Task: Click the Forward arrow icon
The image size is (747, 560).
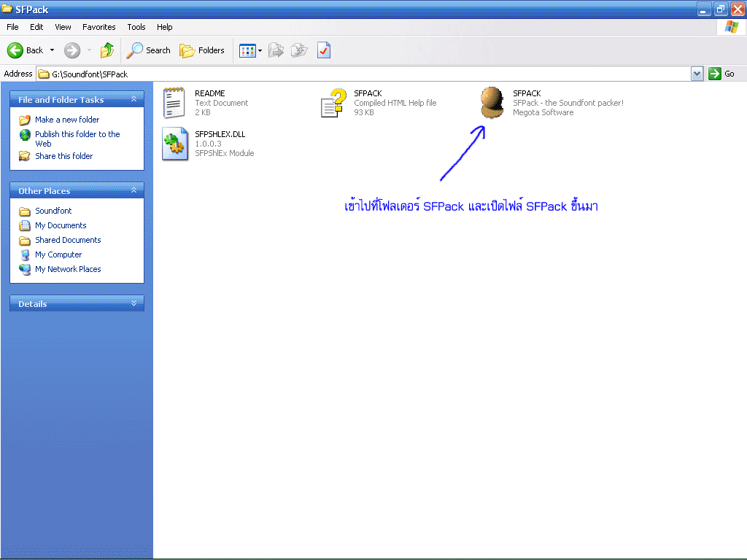Action: 72,50
